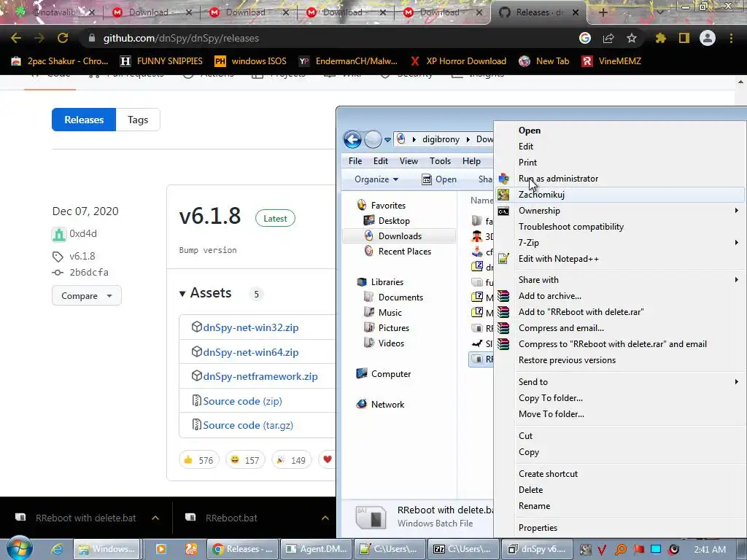Open Documents library in navigation pane

coord(400,297)
